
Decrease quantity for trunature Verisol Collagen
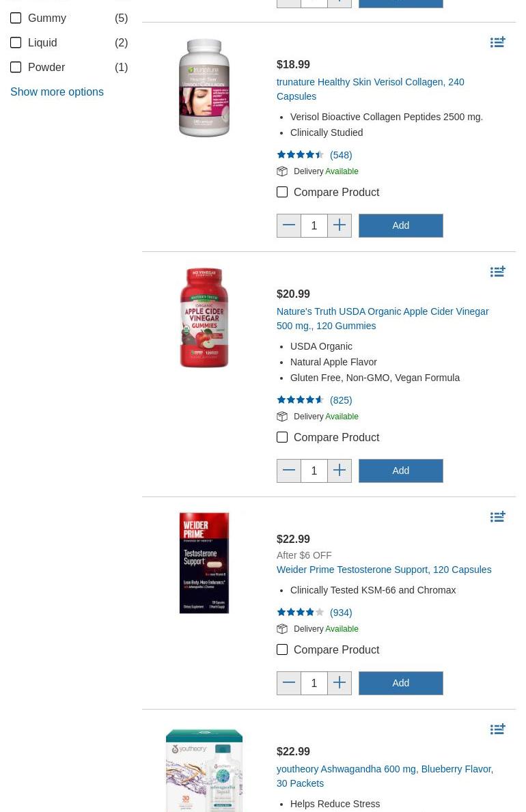click(x=289, y=225)
